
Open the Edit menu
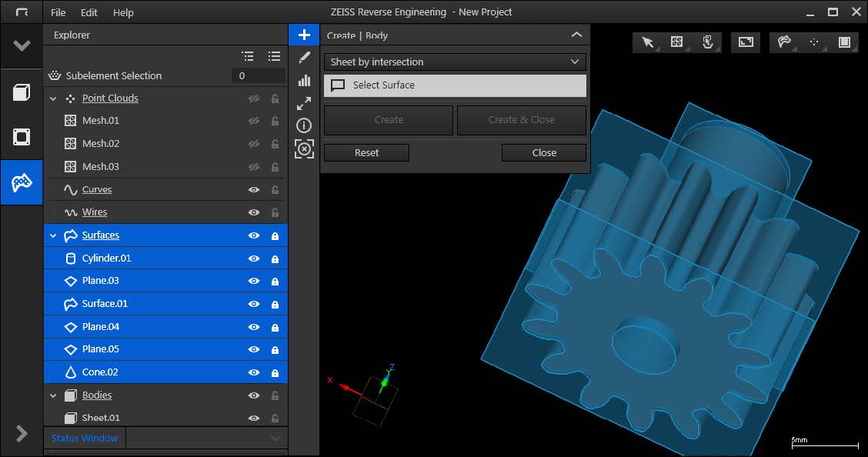tap(89, 12)
